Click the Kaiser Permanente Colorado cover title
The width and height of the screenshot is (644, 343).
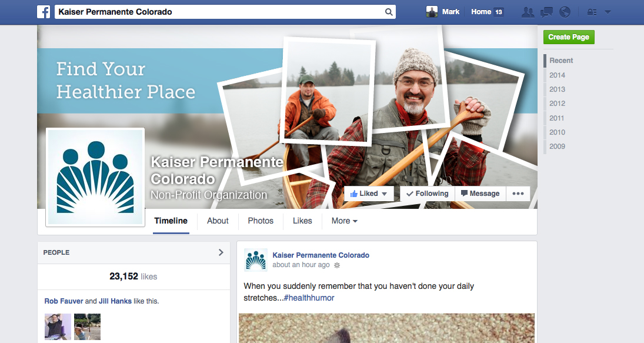[x=216, y=171]
